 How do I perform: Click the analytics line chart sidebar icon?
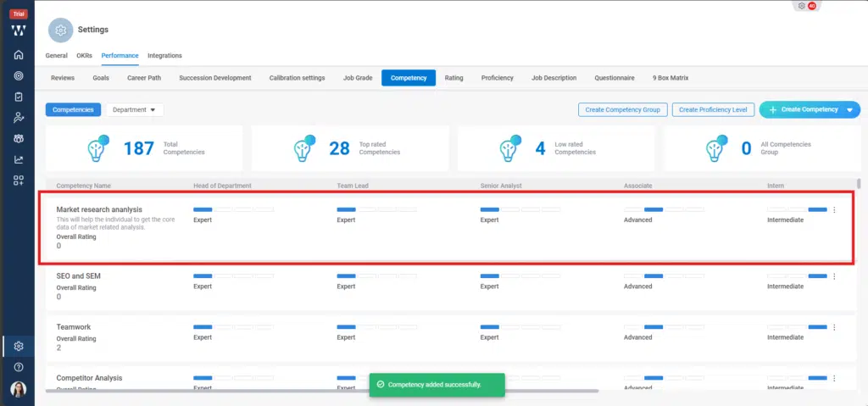click(18, 159)
